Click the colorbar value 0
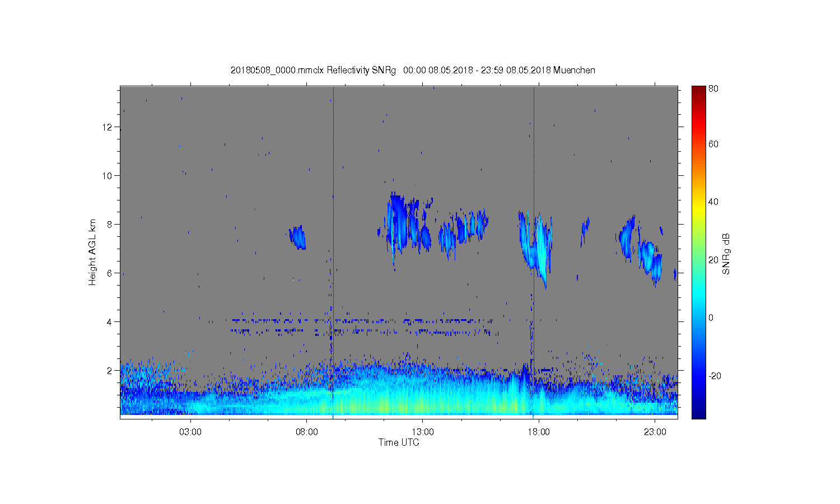840x504 pixels. [711, 318]
